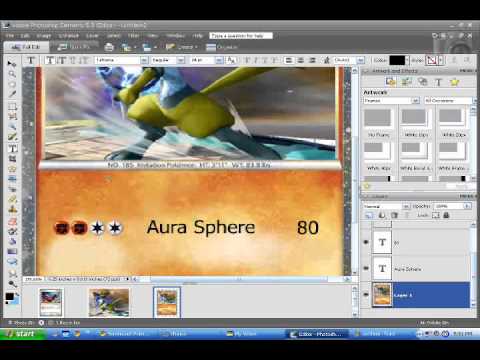This screenshot has height=360, width=480.
Task: Open the font family dropdown
Action: (144, 60)
